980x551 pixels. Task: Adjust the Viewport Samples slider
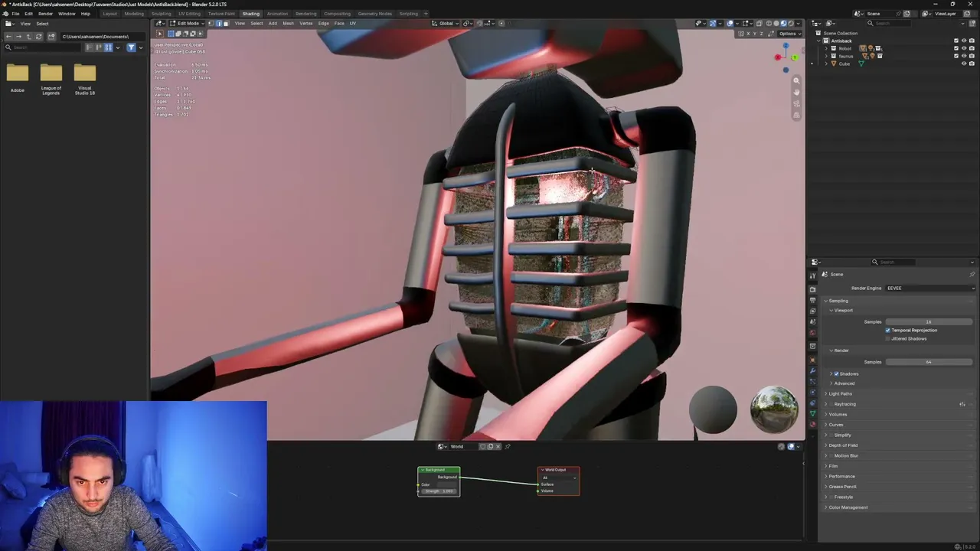(x=929, y=321)
